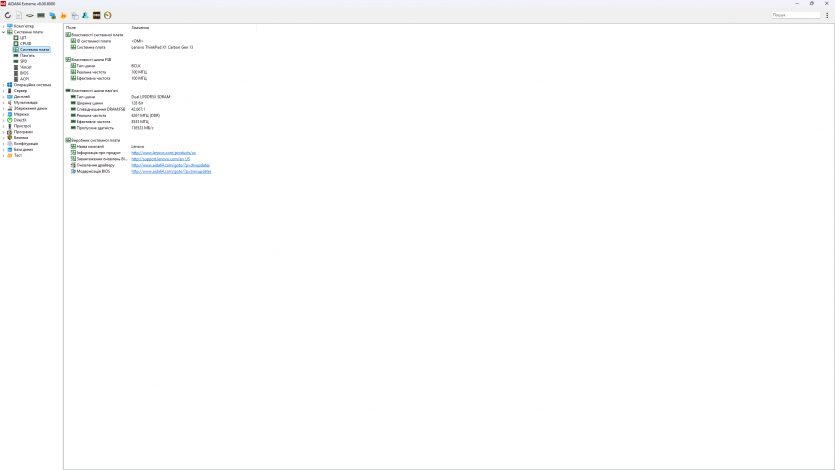
Task: Expand the Комп'ютер tree node
Action: [x=4, y=26]
